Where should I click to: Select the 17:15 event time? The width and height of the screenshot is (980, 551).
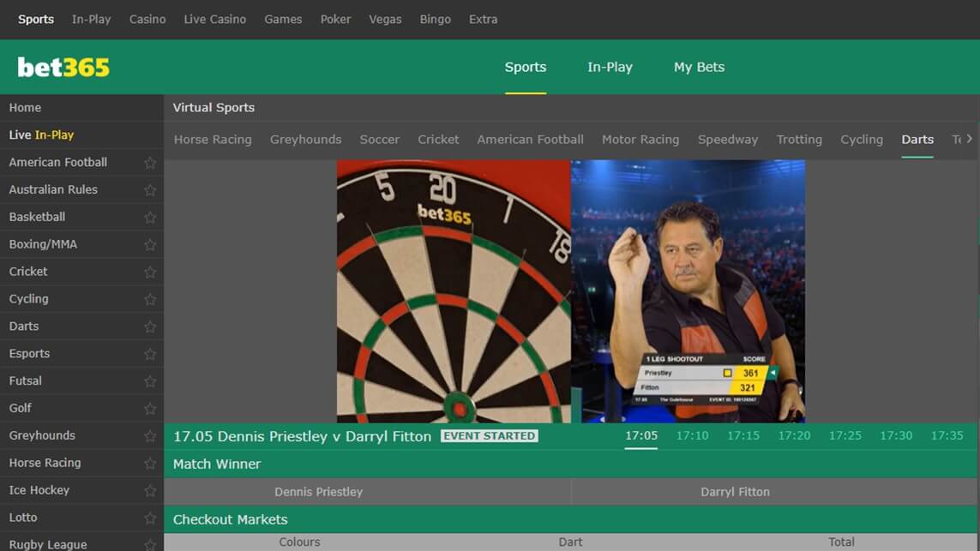[743, 435]
